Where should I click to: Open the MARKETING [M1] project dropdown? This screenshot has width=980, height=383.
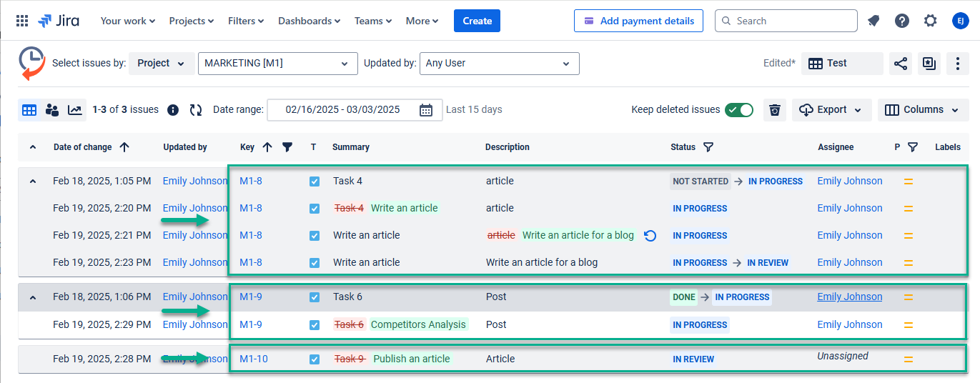(x=277, y=64)
